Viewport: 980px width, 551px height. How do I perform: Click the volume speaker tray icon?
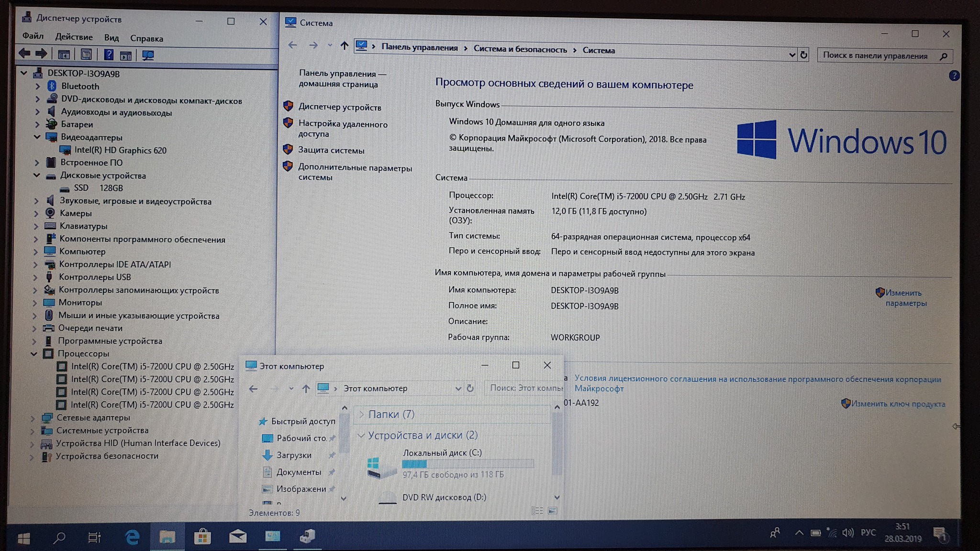click(847, 532)
